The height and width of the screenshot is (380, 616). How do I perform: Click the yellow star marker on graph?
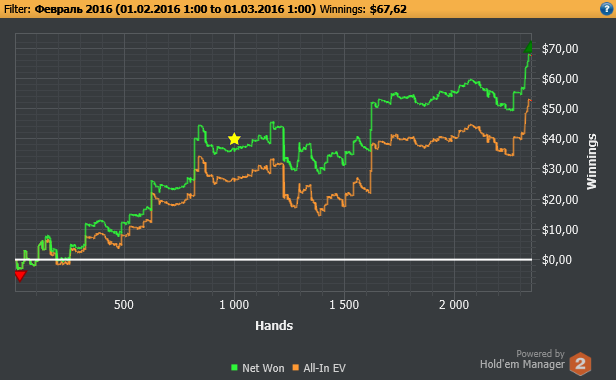(x=234, y=139)
